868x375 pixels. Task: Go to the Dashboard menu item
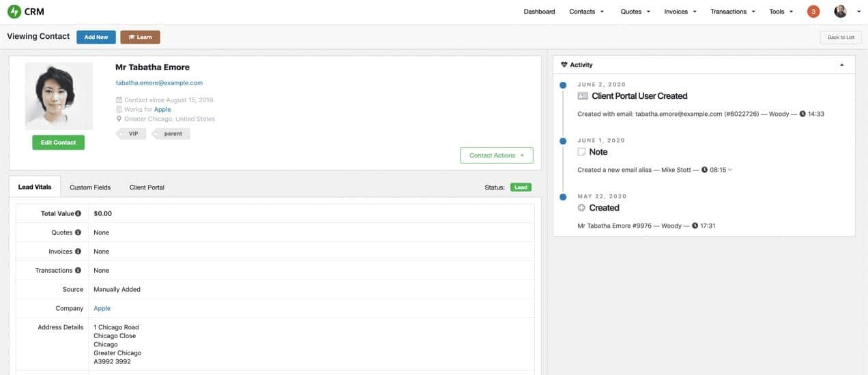539,12
